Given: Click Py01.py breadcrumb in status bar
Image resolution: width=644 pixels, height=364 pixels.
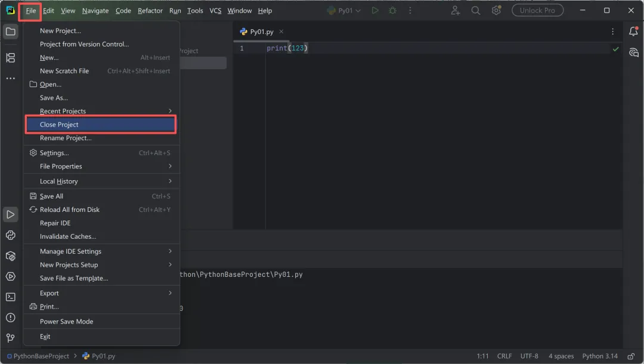Looking at the screenshot, I should coord(99,356).
